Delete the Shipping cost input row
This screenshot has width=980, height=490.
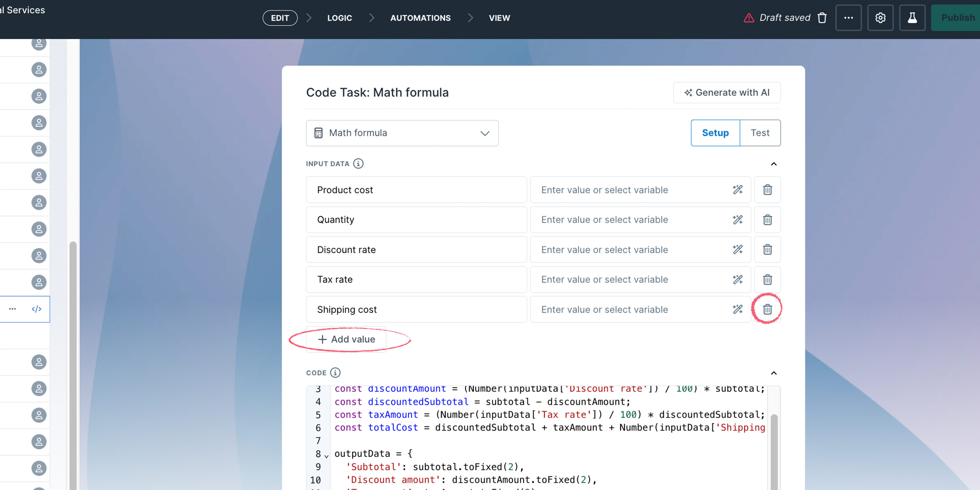click(x=767, y=309)
